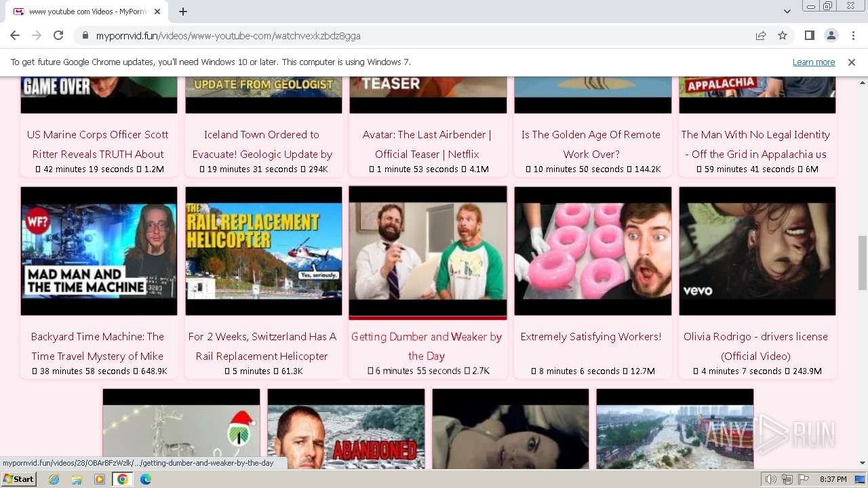Open the Windows Start button
868x488 pixels.
(19, 479)
